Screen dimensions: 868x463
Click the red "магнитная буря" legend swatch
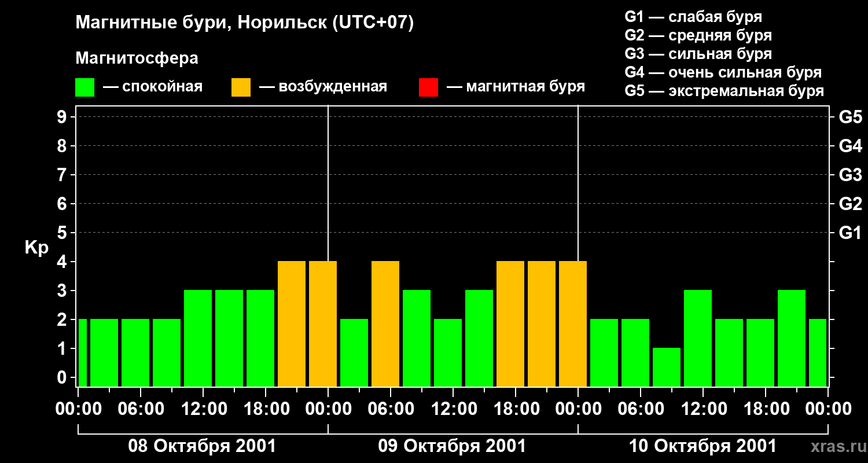[x=428, y=87]
